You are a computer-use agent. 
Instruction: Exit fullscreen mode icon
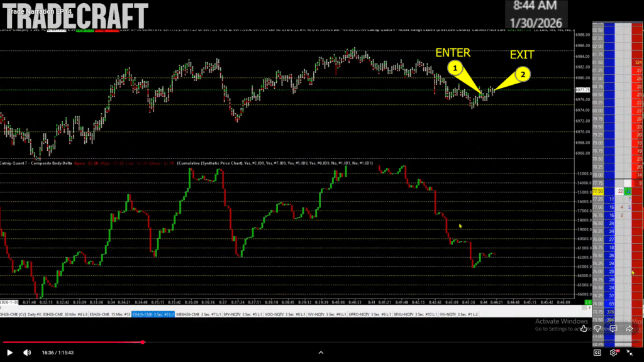(631, 353)
